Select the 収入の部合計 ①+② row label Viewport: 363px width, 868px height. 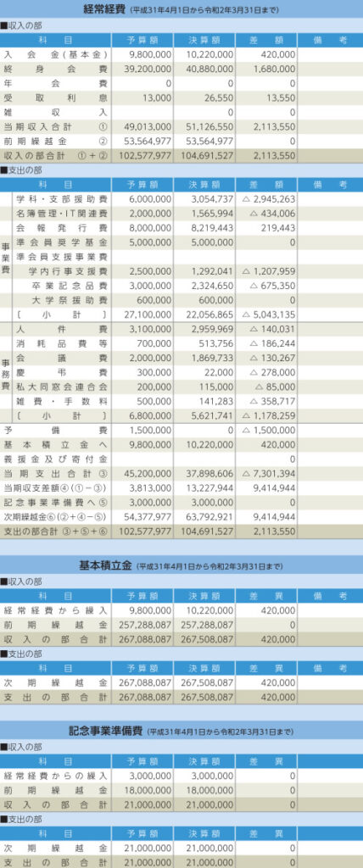(55, 156)
